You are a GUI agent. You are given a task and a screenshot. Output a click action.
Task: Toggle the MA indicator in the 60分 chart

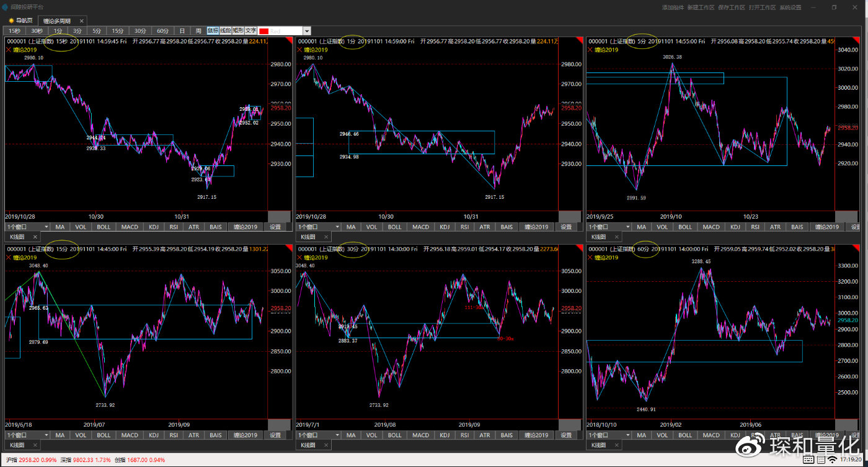pyautogui.click(x=642, y=435)
